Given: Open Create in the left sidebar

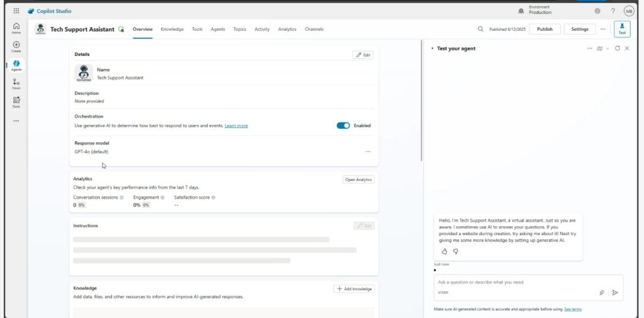Looking at the screenshot, I should pos(16,47).
